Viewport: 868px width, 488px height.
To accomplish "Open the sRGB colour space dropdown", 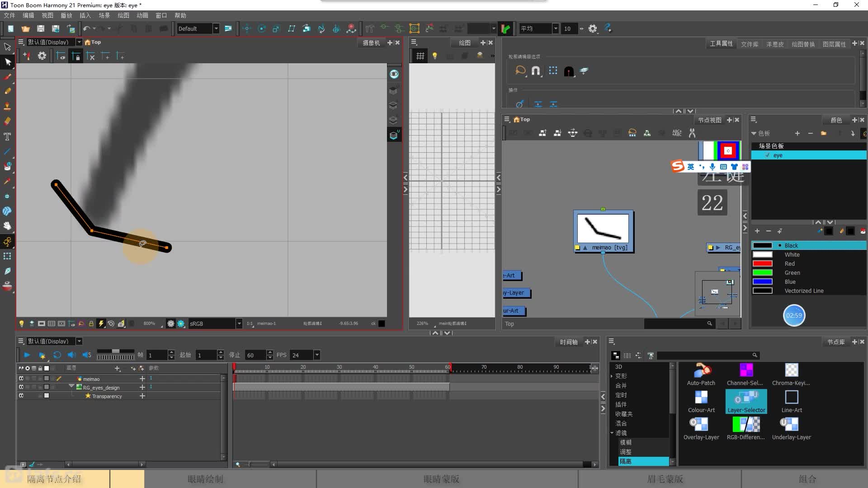I will click(239, 324).
